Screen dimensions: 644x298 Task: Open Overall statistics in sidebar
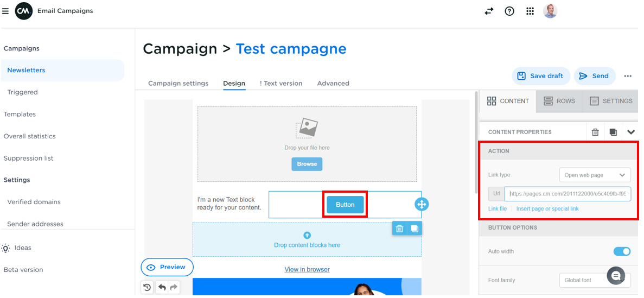tap(30, 136)
